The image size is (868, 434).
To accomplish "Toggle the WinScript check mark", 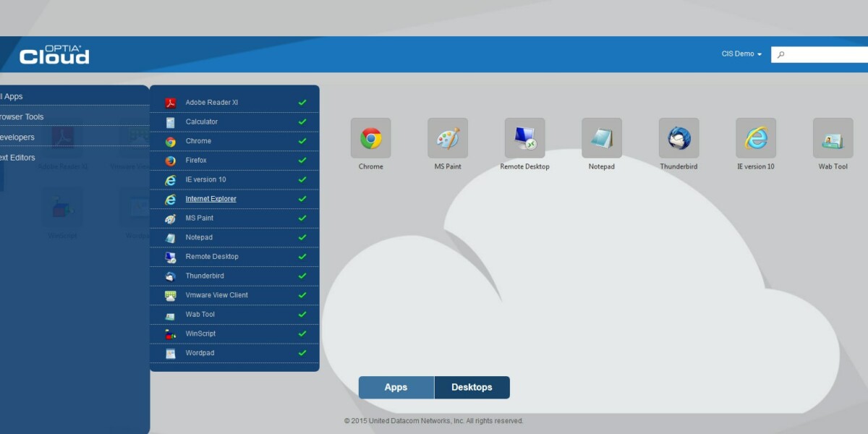I will click(302, 333).
